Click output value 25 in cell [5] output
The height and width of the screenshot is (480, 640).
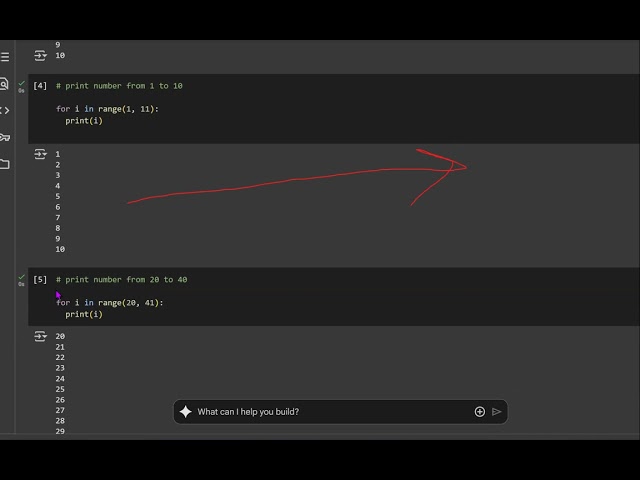tap(60, 389)
